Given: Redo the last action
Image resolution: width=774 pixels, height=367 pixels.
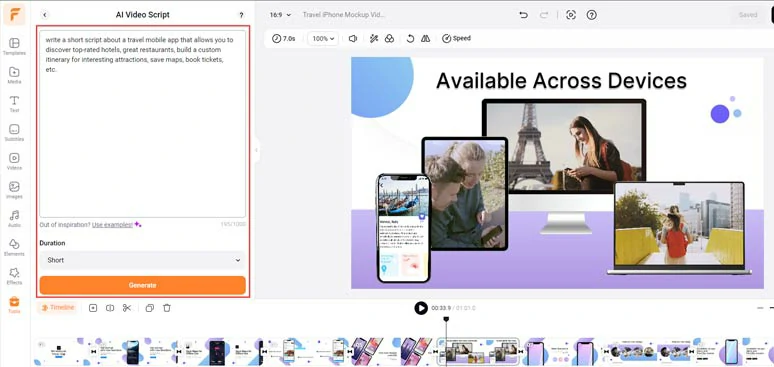Looking at the screenshot, I should (544, 15).
